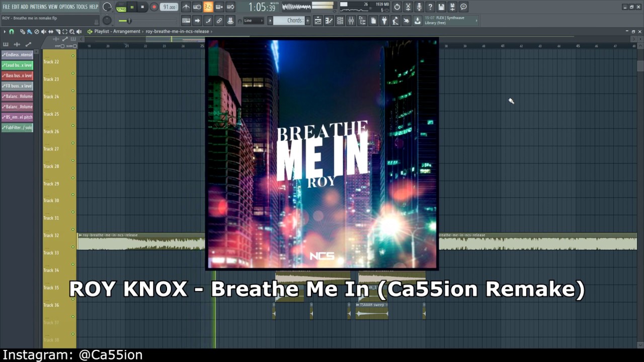Open the Mixer icon

click(x=351, y=21)
